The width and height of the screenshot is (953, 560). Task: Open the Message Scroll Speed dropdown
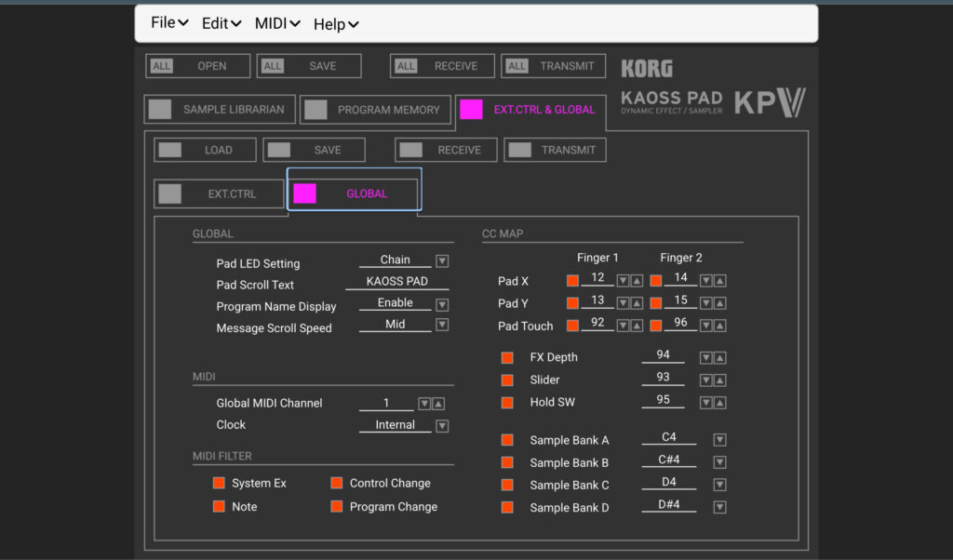(442, 324)
